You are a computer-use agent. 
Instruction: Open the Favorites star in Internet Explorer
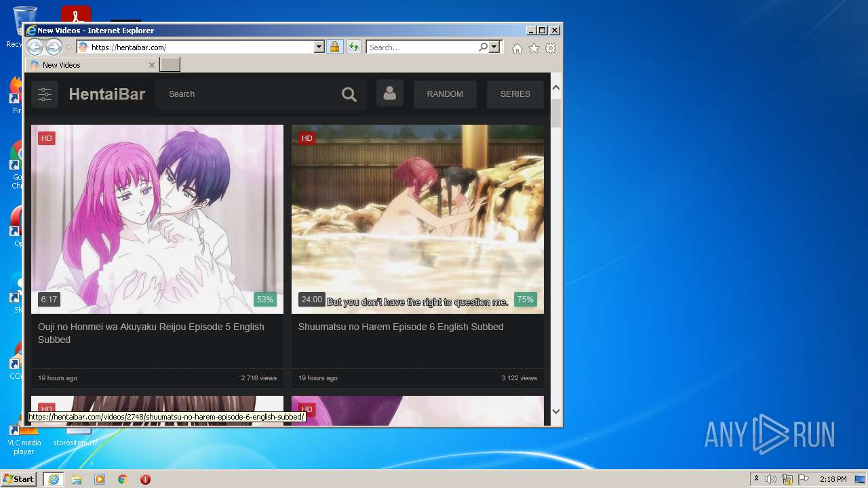pyautogui.click(x=534, y=48)
